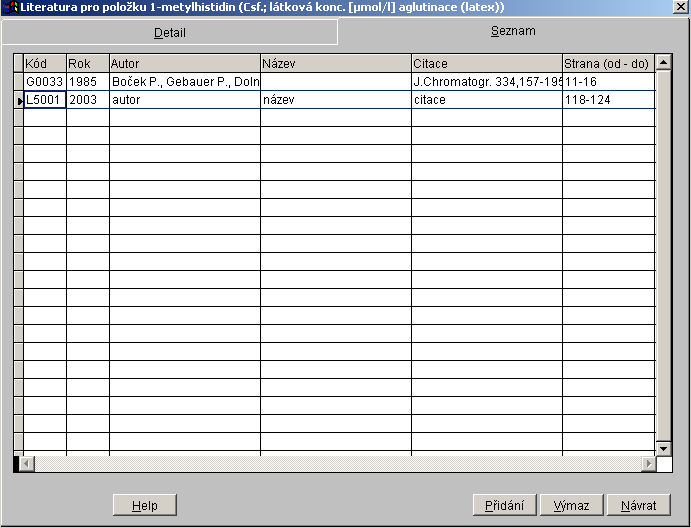Switch to the Seznam tab
691x528 pixels.
512,31
